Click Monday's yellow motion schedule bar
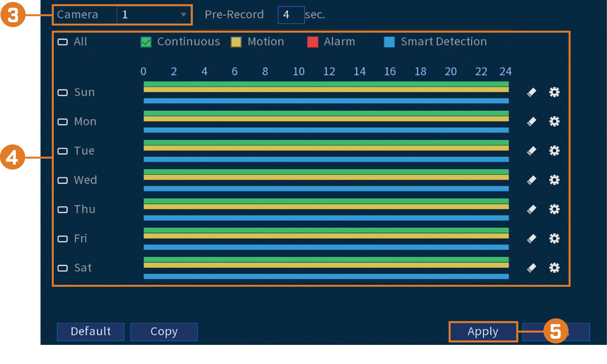 (x=326, y=119)
